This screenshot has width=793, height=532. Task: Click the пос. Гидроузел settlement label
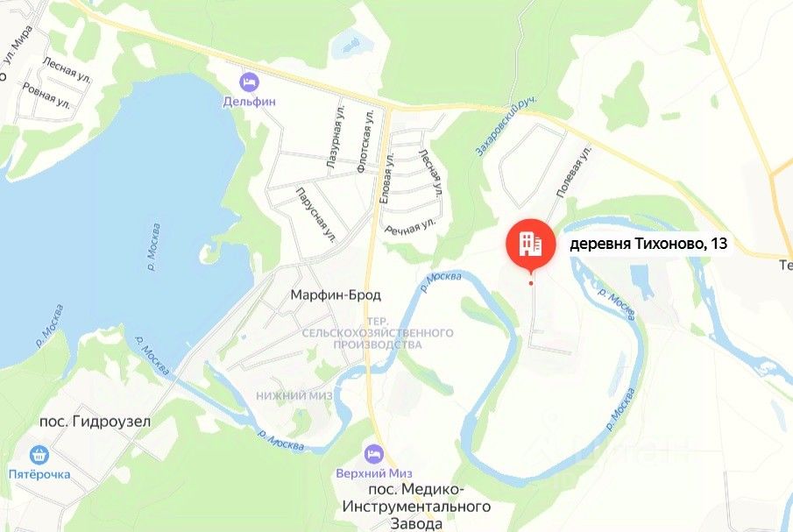click(96, 422)
